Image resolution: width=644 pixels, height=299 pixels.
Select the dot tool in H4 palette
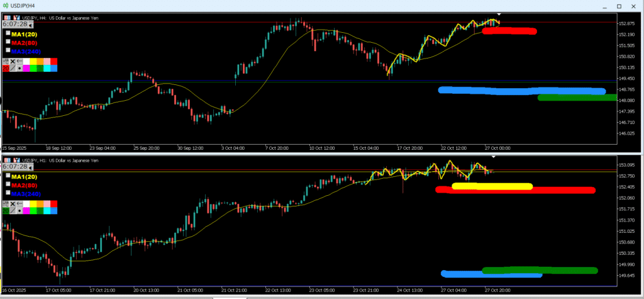pyautogui.click(x=19, y=68)
